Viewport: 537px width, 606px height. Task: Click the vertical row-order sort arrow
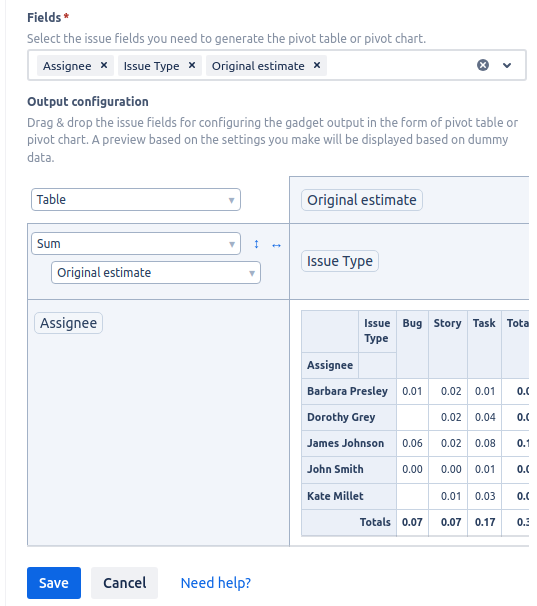256,244
